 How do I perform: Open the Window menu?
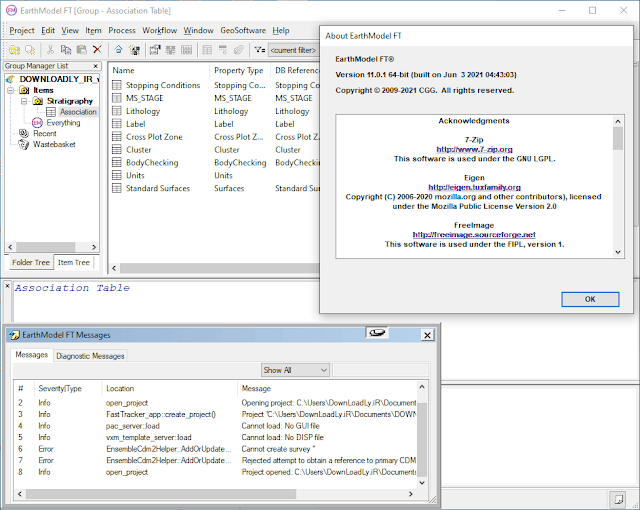coord(198,30)
